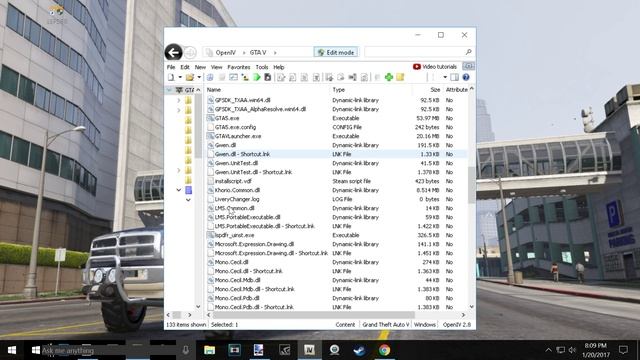640x360 pixels.
Task: Open the new file dropdown arrow
Action: [x=180, y=77]
